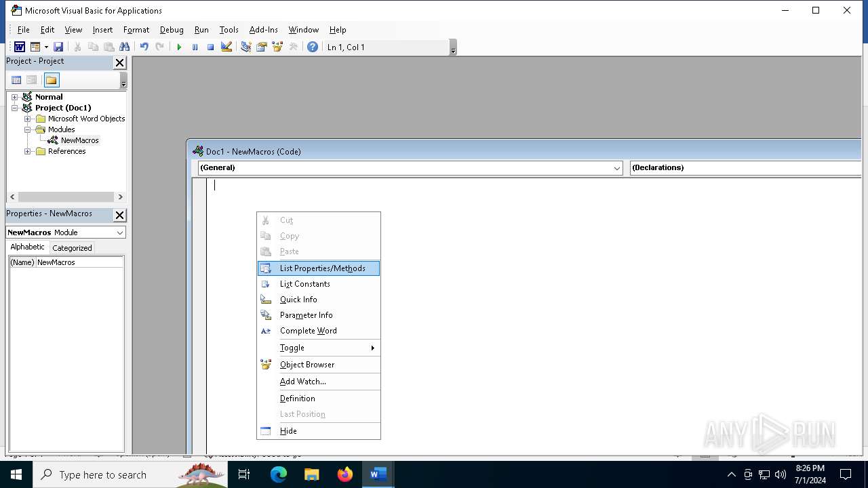Open Find with the binoculars icon
The width and height of the screenshot is (868, 488).
tap(124, 47)
